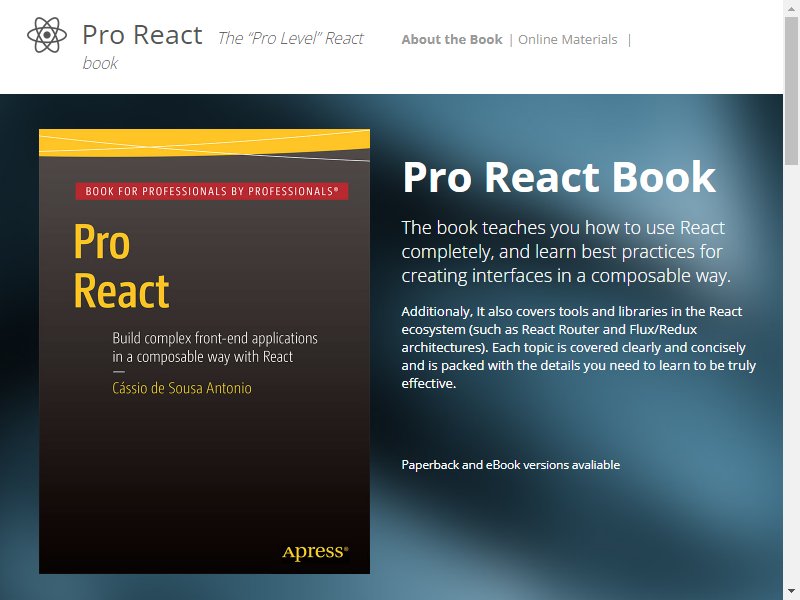The width and height of the screenshot is (800, 600).
Task: Click the paragraph starting 'Additionaly, It also covers'
Action: pos(579,347)
